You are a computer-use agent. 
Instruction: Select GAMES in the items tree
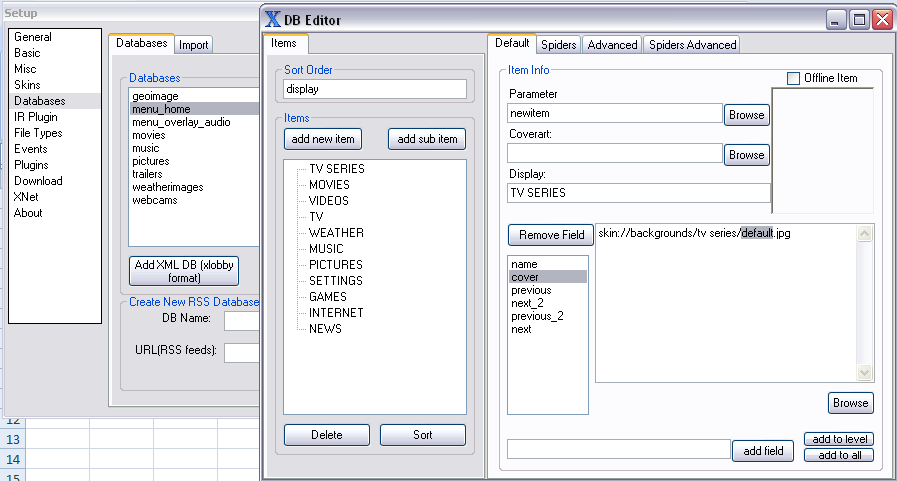(327, 297)
